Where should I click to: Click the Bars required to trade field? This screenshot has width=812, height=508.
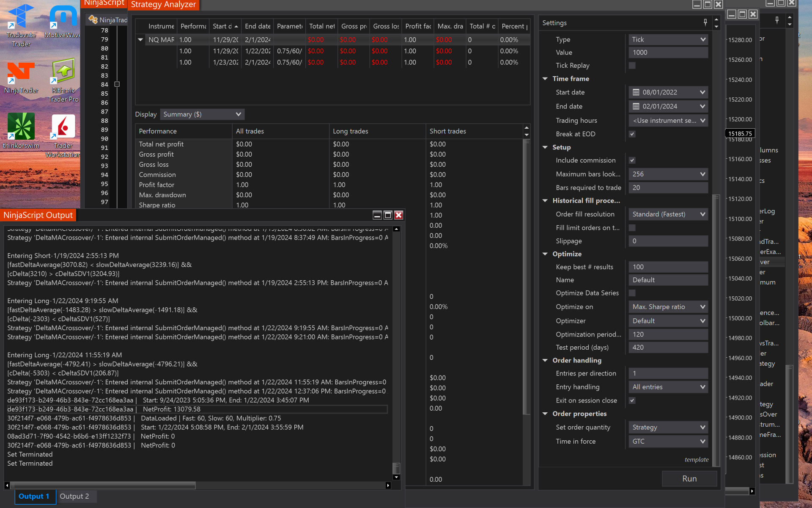[668, 188]
